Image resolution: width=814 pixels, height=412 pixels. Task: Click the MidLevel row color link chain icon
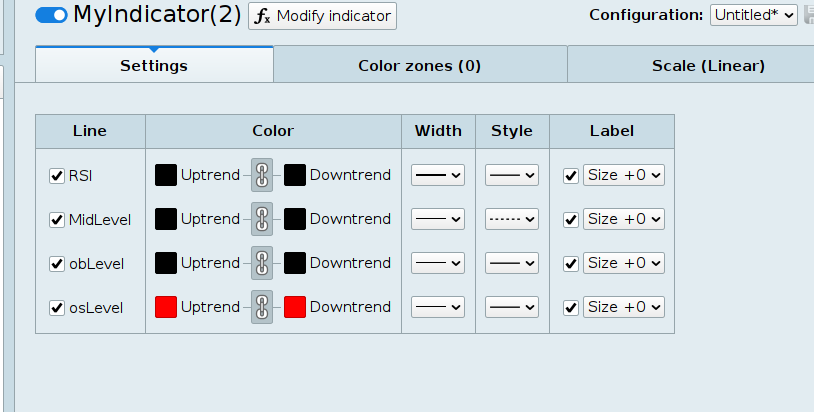tap(261, 219)
